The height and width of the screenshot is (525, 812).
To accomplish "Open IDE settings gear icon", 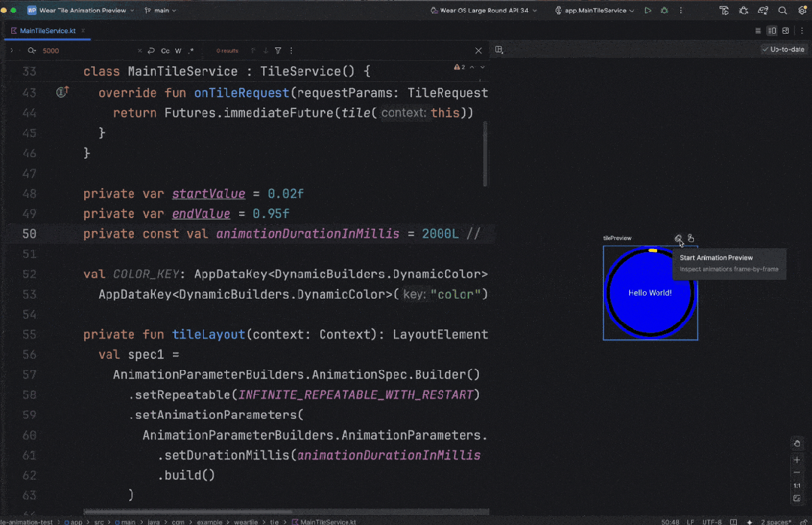I will [x=801, y=11].
